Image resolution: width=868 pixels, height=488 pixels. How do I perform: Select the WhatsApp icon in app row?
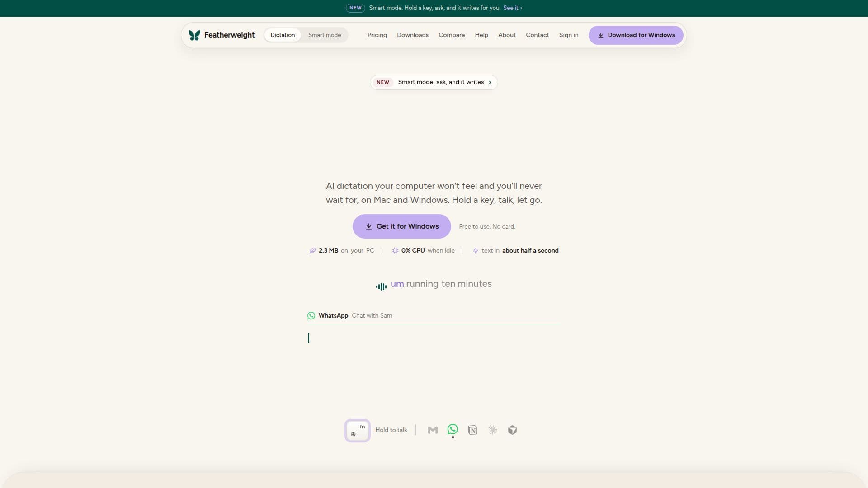click(x=453, y=429)
